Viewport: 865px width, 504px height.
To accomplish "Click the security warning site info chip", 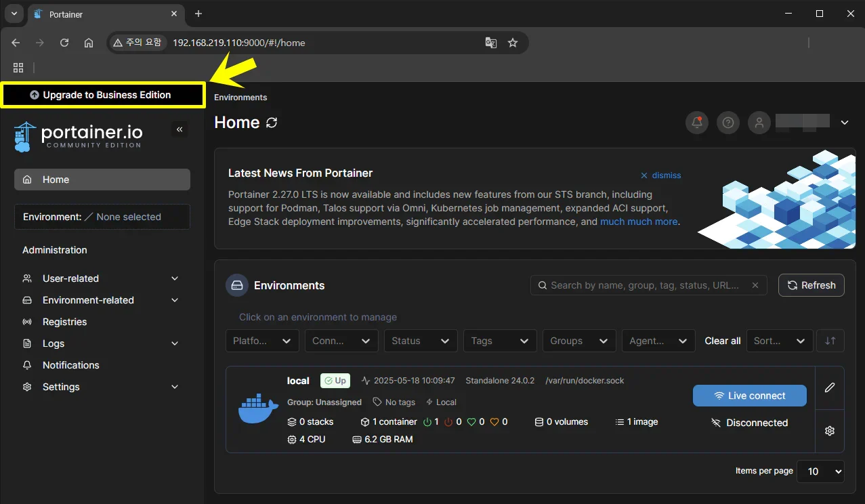I will point(138,43).
